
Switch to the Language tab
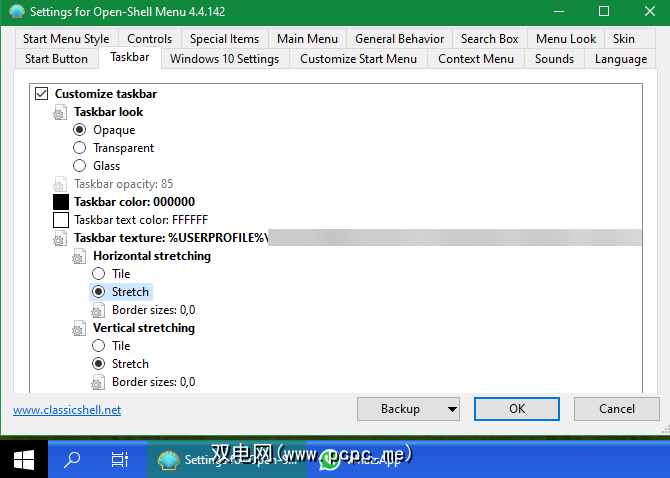click(x=621, y=59)
